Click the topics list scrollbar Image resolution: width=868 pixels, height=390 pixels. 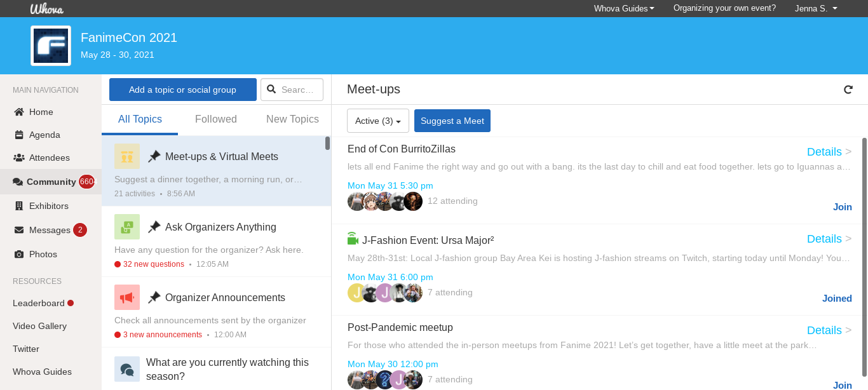click(327, 144)
